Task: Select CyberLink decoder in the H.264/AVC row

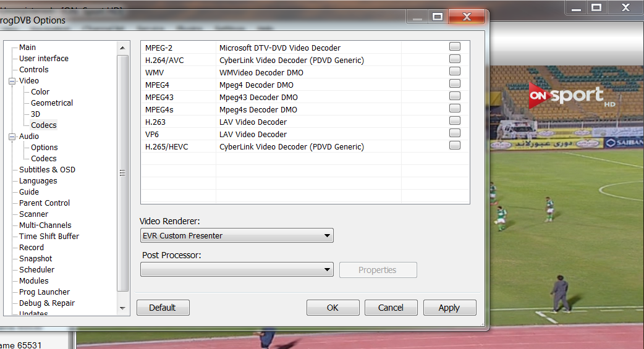Action: click(308, 60)
